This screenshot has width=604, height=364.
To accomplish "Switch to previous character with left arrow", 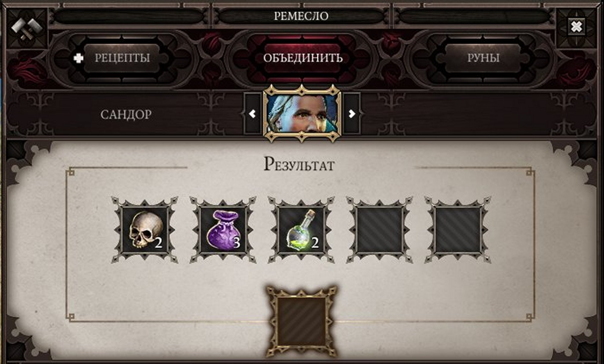I will click(x=252, y=114).
